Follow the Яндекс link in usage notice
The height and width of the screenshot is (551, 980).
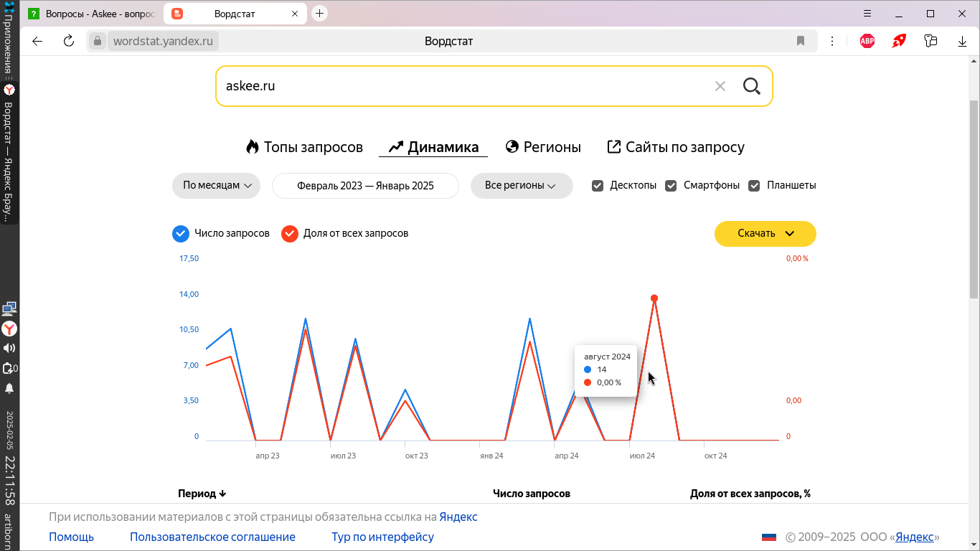click(x=458, y=517)
